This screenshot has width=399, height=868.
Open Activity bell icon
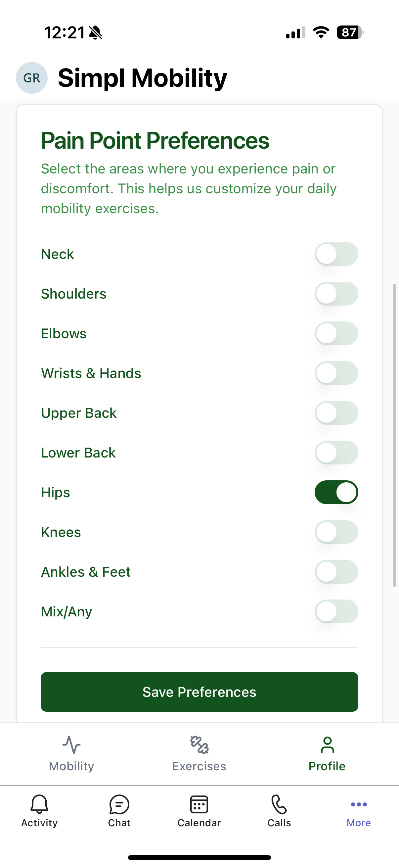pos(39,804)
